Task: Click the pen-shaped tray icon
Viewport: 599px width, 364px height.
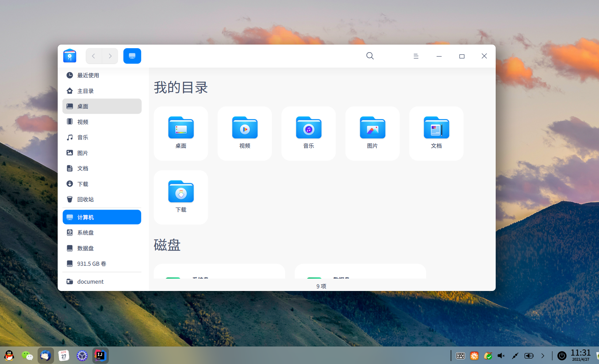Action: click(515, 356)
